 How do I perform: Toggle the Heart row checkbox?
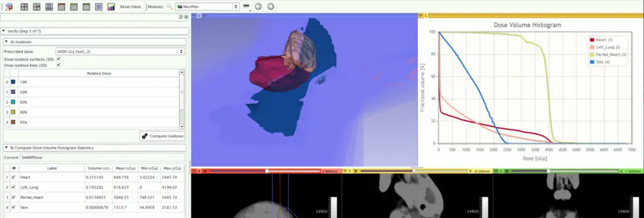tap(14, 178)
